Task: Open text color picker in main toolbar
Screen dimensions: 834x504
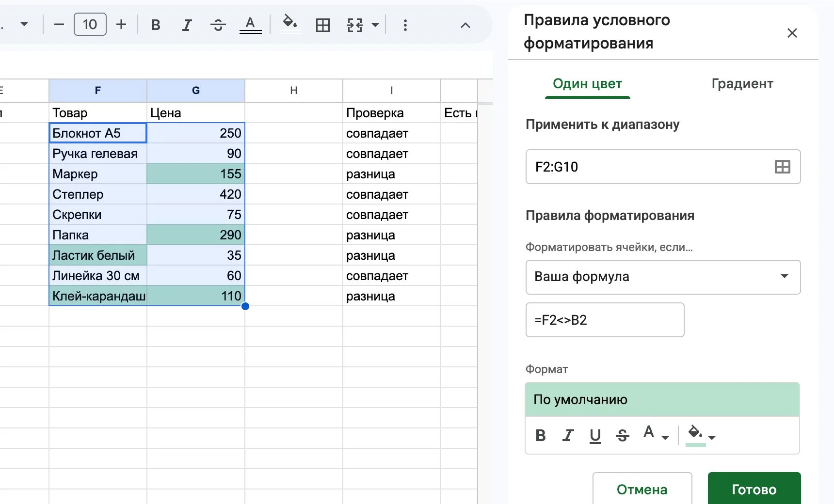Action: pyautogui.click(x=250, y=25)
